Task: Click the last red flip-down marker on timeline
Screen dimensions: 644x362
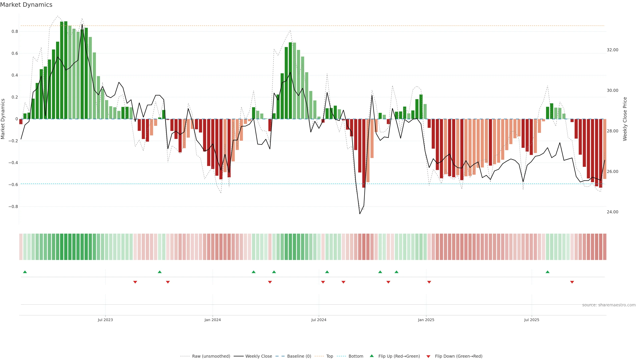Action: (572, 282)
